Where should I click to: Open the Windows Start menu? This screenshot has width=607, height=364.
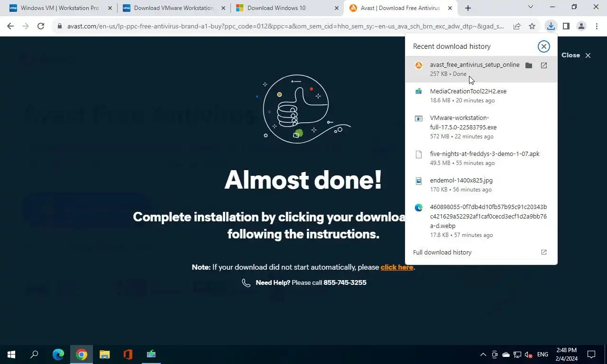(x=11, y=355)
